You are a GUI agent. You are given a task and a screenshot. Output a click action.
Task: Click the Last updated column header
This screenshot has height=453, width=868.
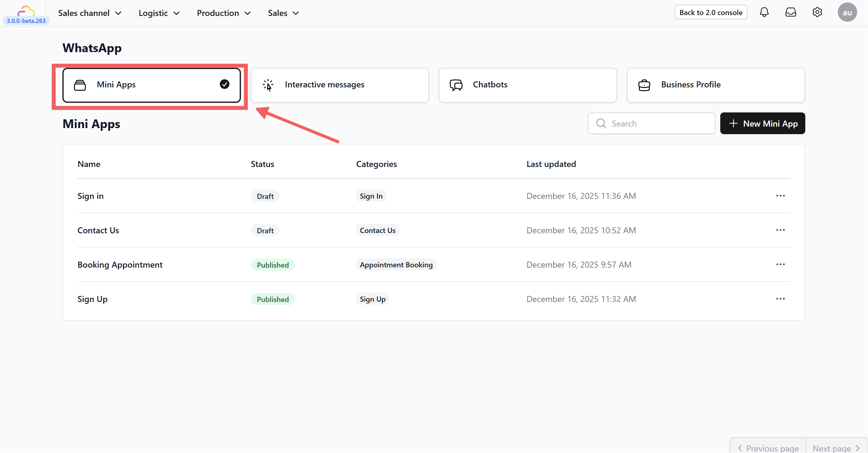pos(551,164)
